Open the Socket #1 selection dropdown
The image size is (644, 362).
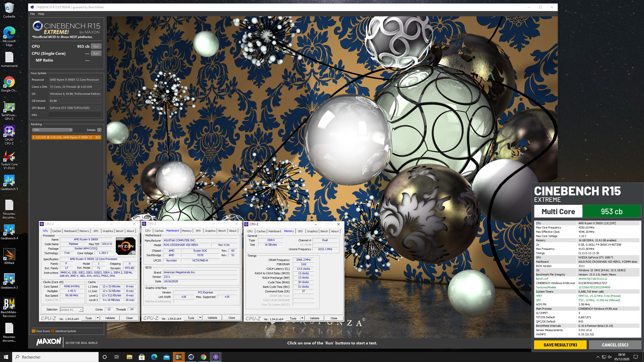[71, 310]
